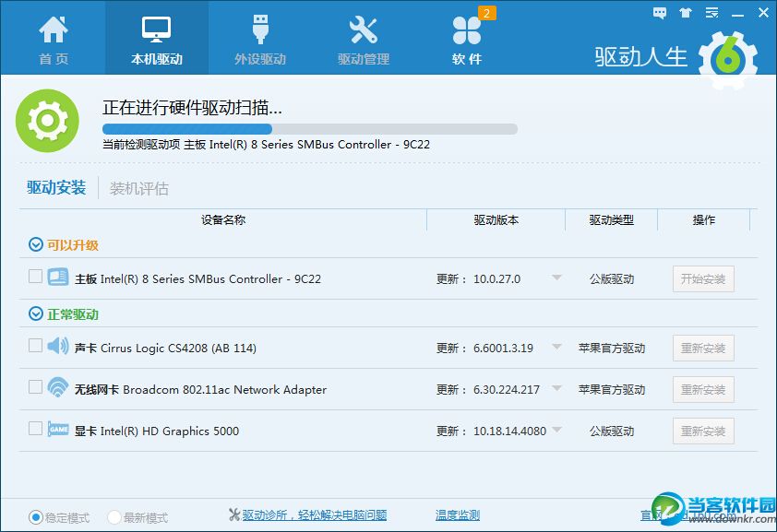Open the 温度监测 link

(458, 515)
